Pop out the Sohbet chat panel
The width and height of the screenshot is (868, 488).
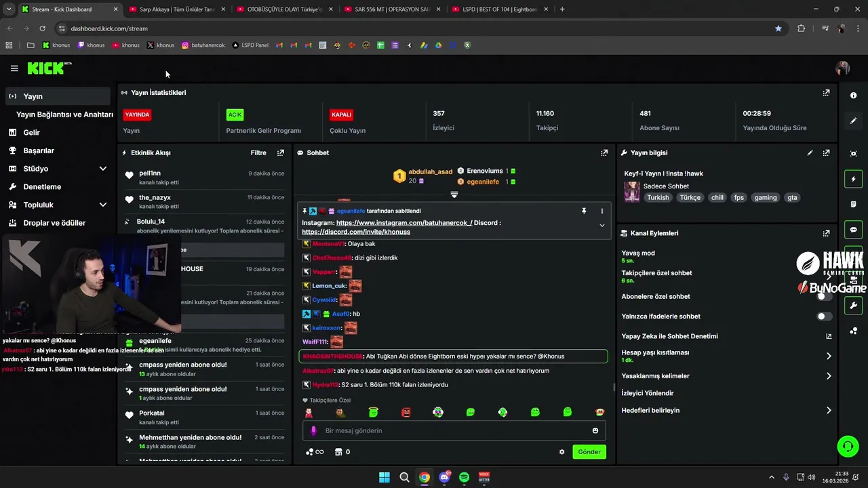coord(604,153)
